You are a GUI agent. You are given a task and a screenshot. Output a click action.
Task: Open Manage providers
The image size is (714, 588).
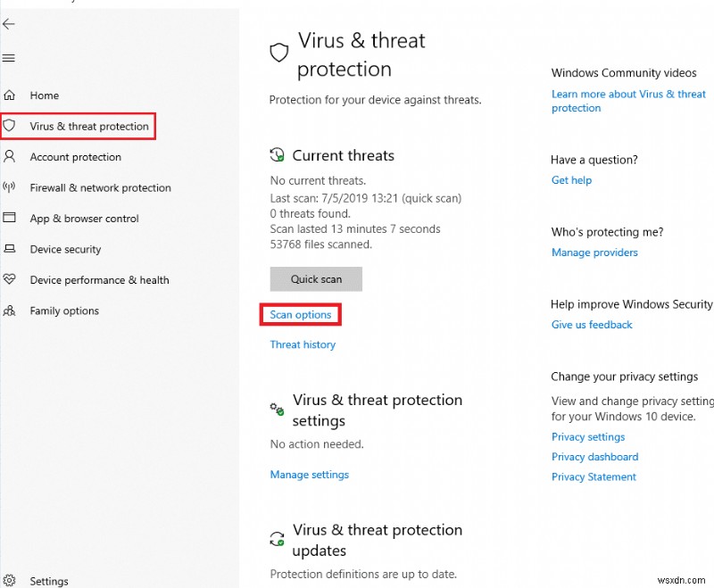point(594,253)
